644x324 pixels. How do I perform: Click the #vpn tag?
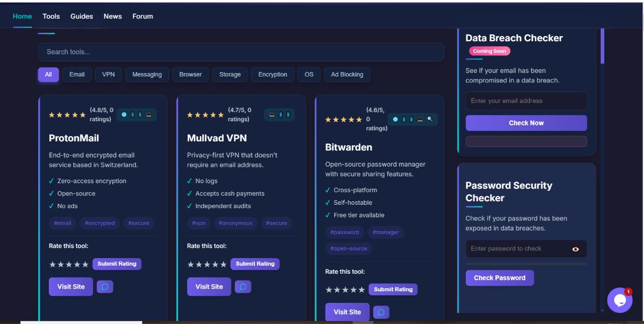pos(199,223)
